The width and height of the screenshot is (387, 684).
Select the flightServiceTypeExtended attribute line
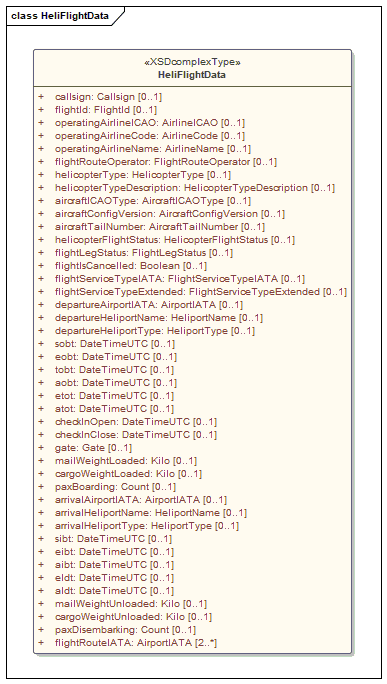coord(201,291)
